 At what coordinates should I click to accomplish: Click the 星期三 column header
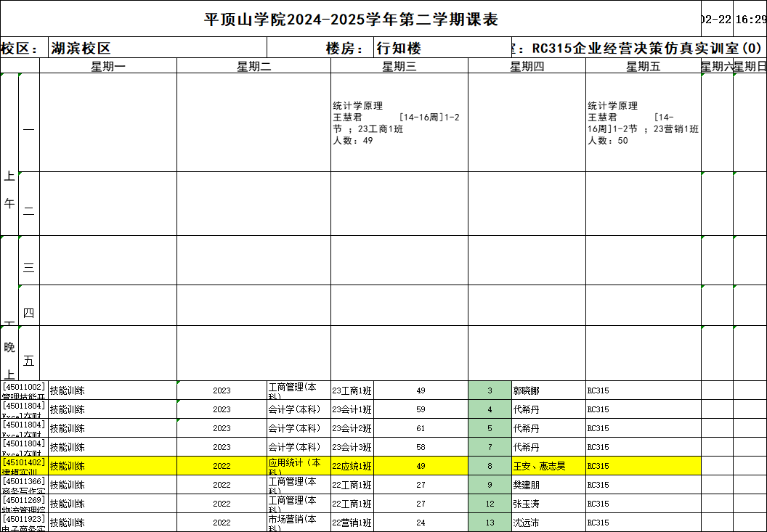pyautogui.click(x=399, y=66)
